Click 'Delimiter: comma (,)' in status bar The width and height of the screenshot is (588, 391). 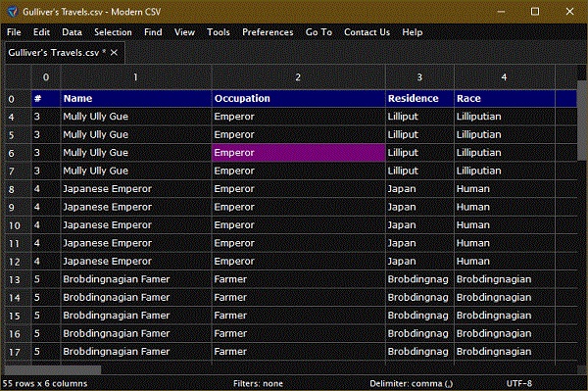(x=412, y=383)
